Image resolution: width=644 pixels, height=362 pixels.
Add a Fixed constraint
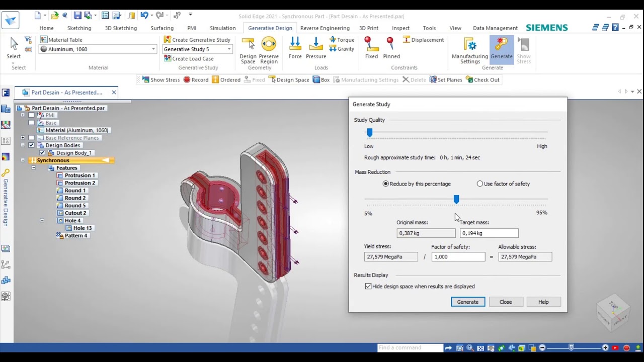tap(371, 48)
